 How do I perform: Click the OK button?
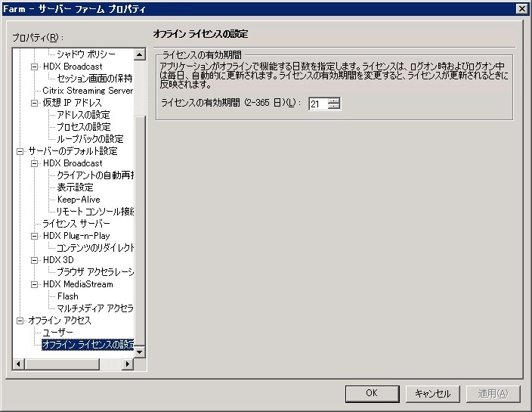coord(371,393)
